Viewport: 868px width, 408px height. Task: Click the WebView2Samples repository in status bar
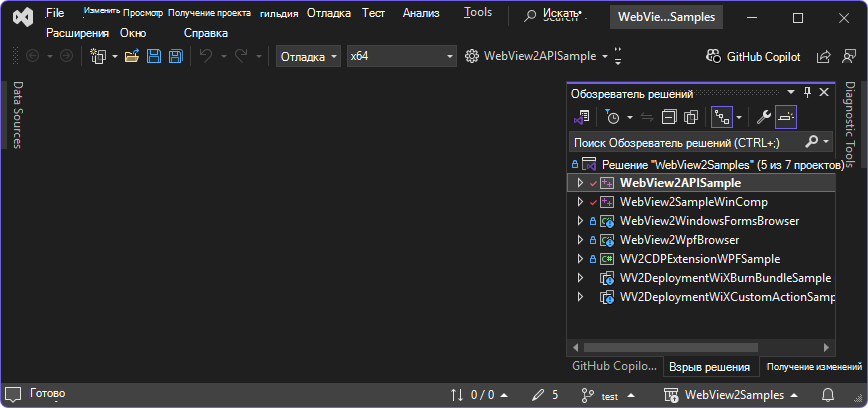point(731,395)
